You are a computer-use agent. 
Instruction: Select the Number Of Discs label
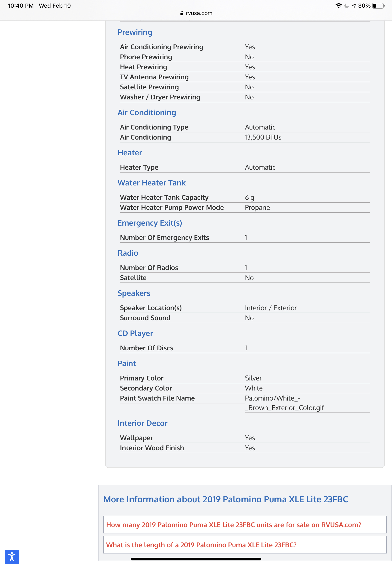click(146, 348)
